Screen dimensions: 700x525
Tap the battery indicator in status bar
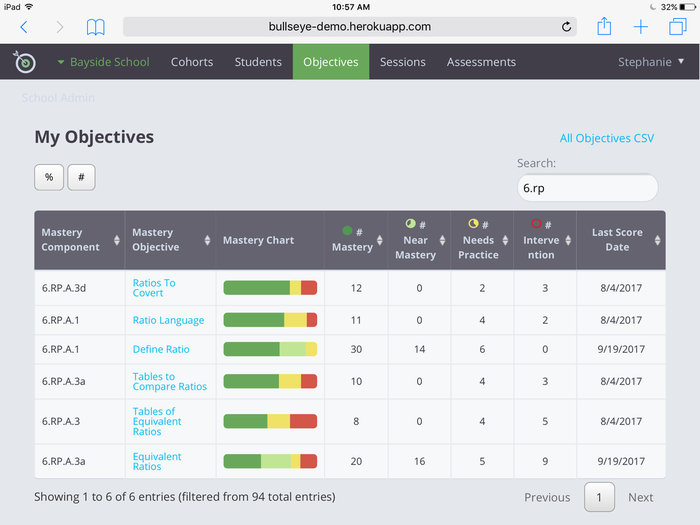(x=688, y=7)
